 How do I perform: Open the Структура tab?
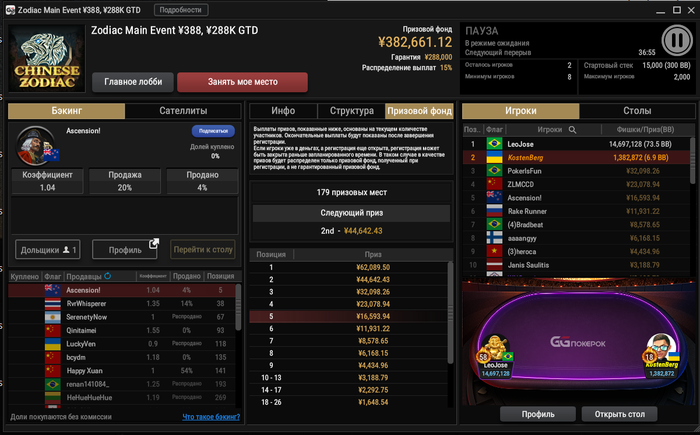(x=351, y=111)
